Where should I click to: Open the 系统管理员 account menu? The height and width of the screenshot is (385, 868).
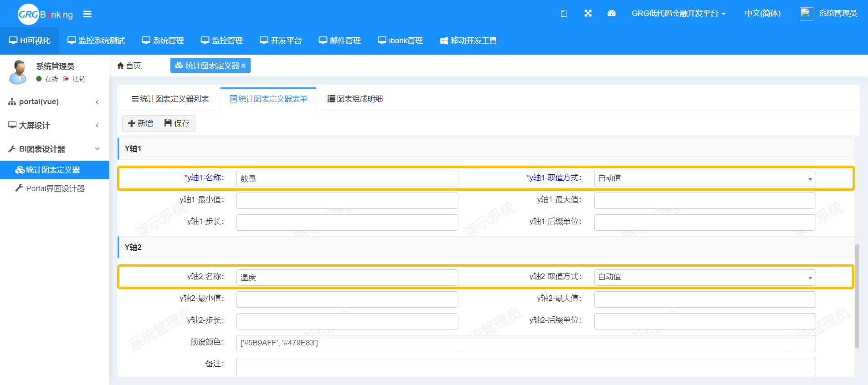coord(837,13)
